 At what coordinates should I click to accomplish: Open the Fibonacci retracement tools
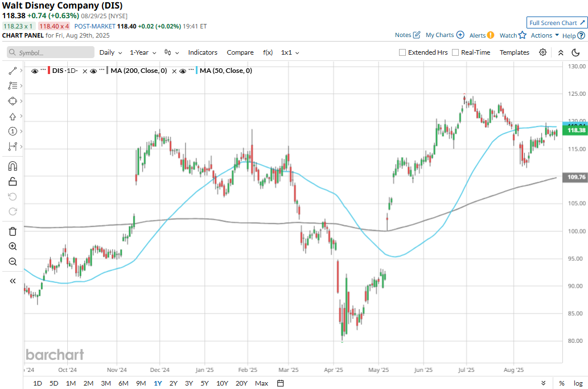[13, 85]
